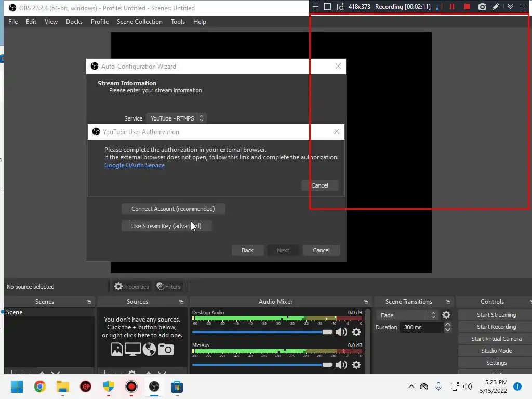The height and width of the screenshot is (399, 532).
Task: Undock the Scene Transitions panel
Action: point(447,302)
